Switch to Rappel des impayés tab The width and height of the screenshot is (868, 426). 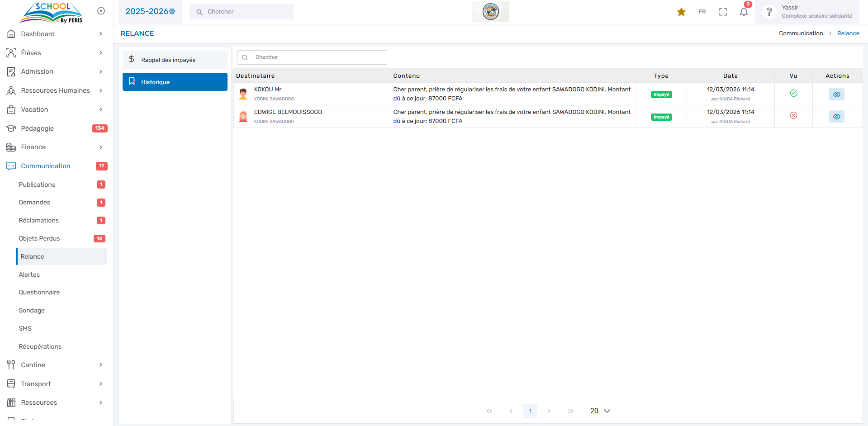(175, 60)
